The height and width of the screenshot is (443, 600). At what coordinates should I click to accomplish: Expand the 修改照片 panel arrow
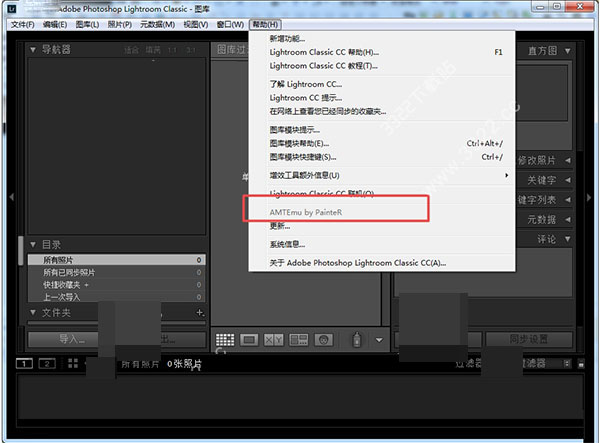(x=568, y=160)
